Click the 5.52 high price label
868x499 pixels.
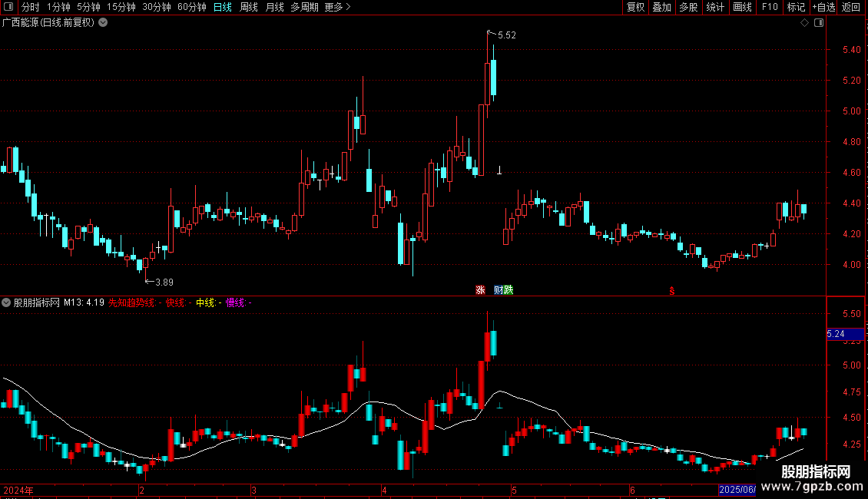pos(506,35)
